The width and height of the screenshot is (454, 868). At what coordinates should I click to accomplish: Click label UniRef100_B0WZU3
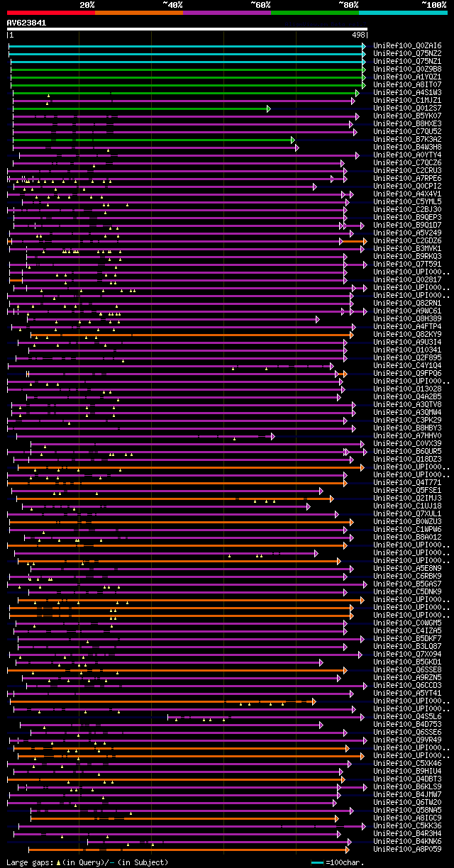click(407, 521)
